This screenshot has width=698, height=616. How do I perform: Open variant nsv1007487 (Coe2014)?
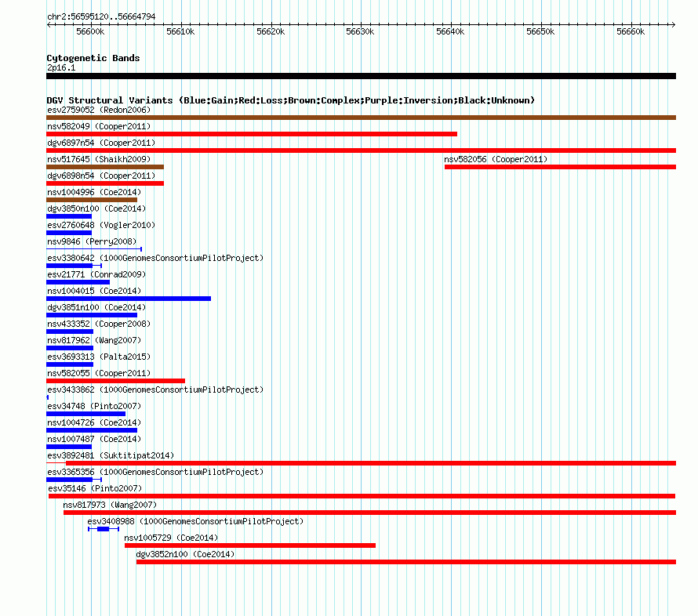tap(94, 439)
